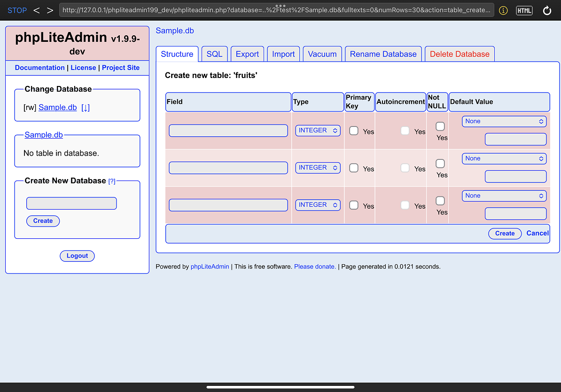The image size is (561, 392).
Task: Open the [?] help next to Create New Database
Action: point(112,181)
